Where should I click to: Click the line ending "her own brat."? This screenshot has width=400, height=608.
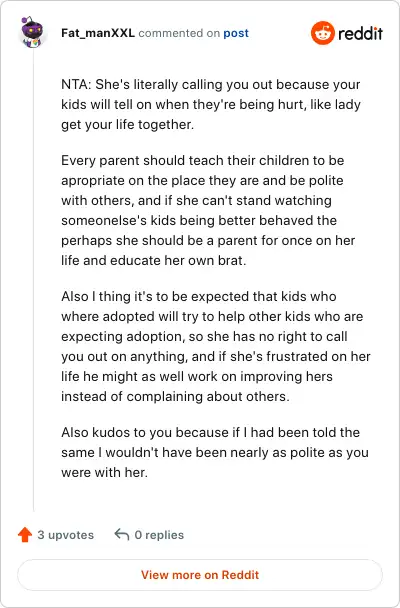[x=153, y=260]
